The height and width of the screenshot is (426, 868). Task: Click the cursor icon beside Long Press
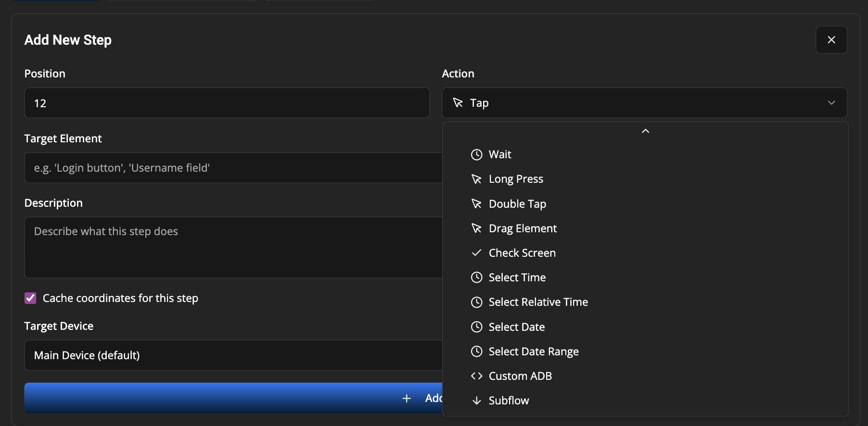[x=476, y=179]
